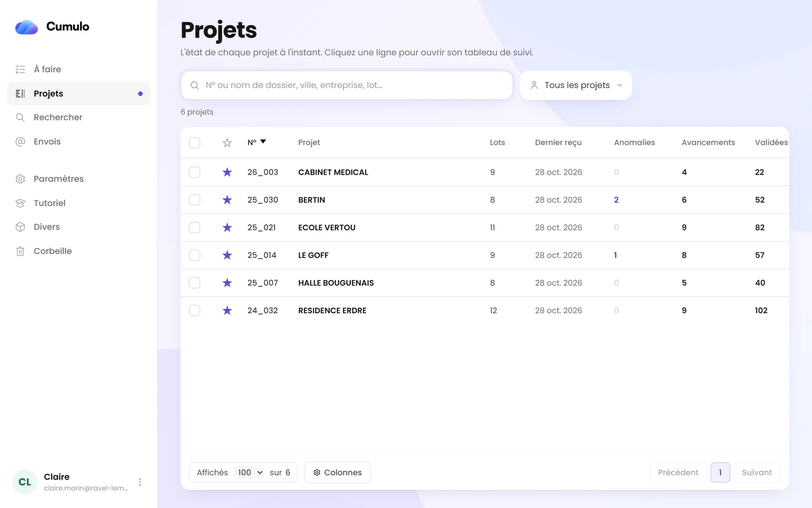Unstar the LE GOFF project
This screenshot has height=508, width=812.
(227, 255)
